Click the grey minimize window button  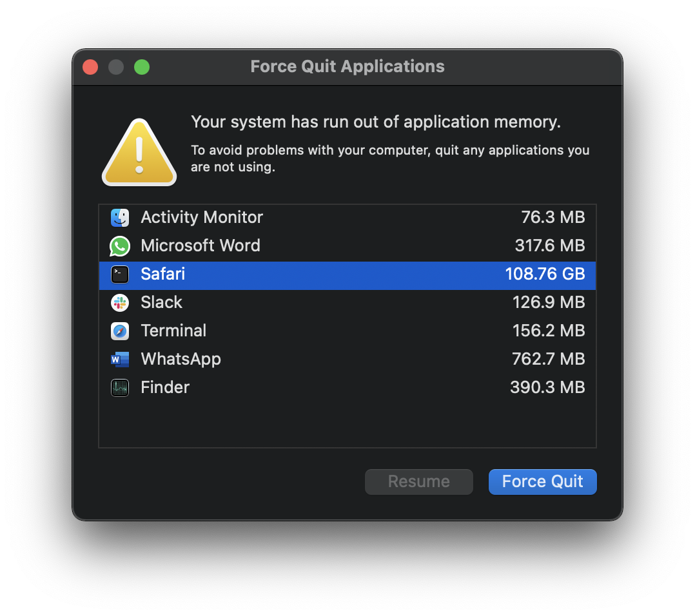[116, 67]
